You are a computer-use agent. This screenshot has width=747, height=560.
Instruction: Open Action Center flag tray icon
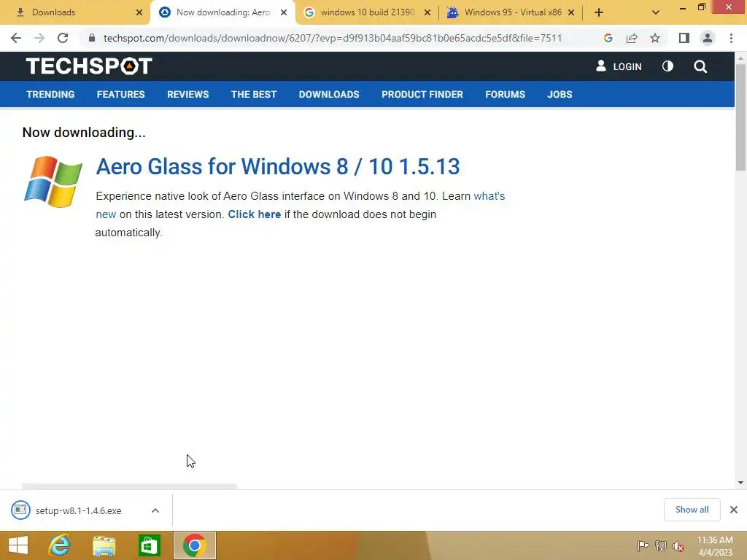643,545
